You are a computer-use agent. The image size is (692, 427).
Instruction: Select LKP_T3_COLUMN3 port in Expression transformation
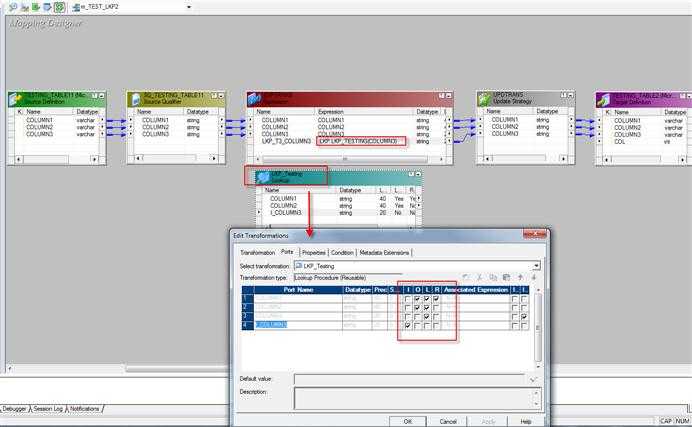tap(286, 141)
